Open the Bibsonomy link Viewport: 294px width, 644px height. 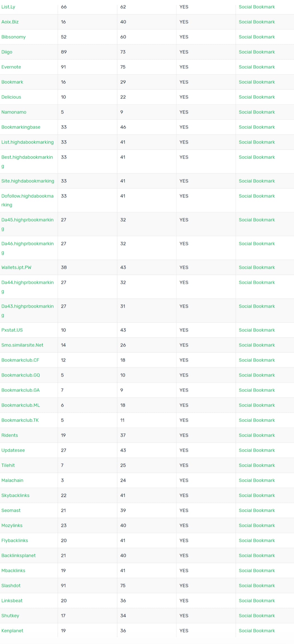pos(13,37)
